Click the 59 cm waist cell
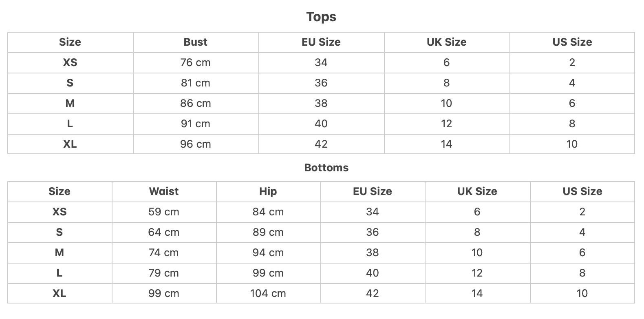This screenshot has width=644, height=319. tap(164, 212)
